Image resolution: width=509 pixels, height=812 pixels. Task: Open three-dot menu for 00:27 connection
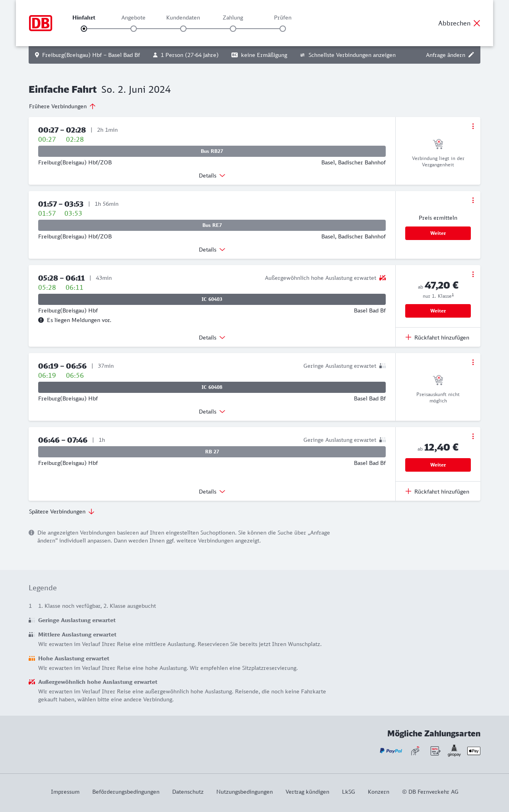473,126
